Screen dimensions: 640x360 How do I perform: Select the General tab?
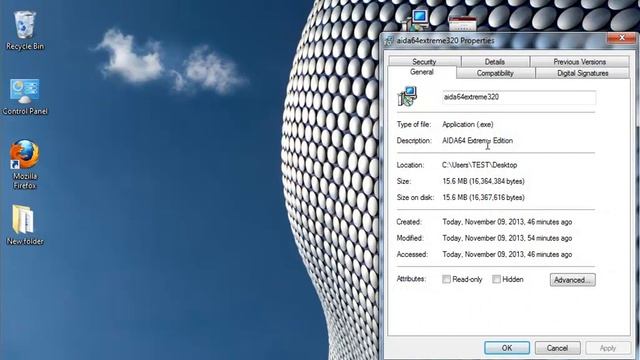pyautogui.click(x=422, y=72)
